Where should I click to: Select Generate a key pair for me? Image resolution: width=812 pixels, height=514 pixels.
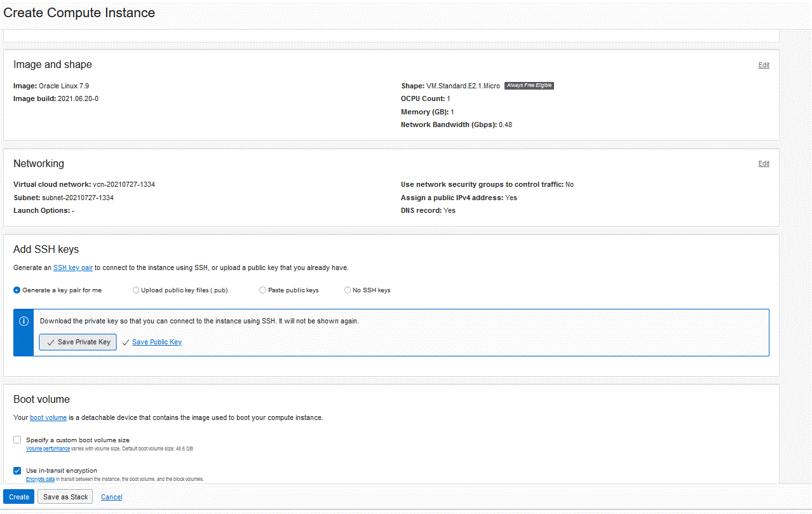click(x=17, y=290)
